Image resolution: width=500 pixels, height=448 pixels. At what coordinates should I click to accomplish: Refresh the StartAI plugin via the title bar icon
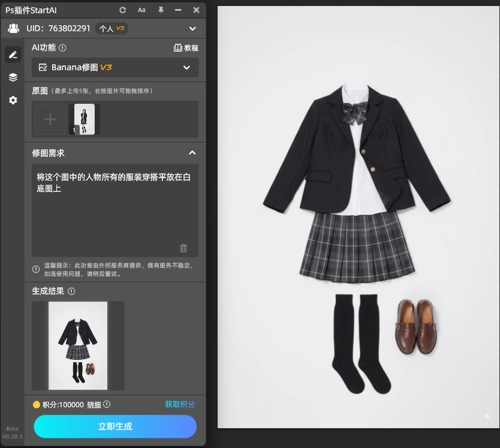(x=122, y=10)
